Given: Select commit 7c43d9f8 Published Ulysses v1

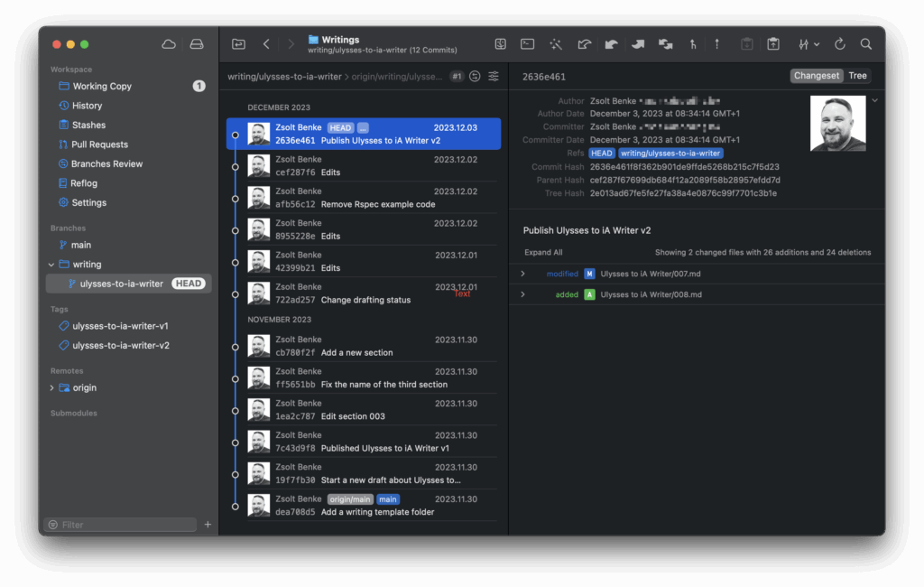Looking at the screenshot, I should click(364, 442).
